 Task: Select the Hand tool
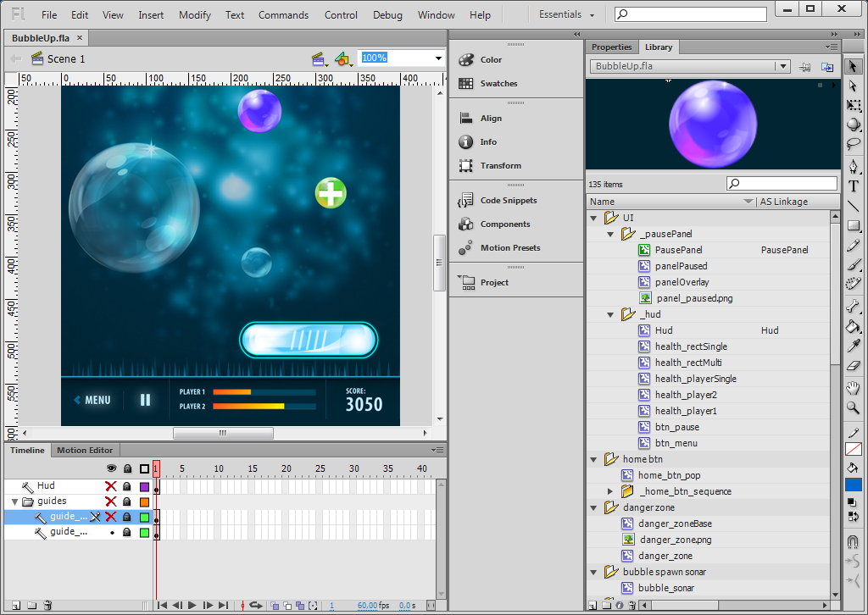[x=854, y=389]
